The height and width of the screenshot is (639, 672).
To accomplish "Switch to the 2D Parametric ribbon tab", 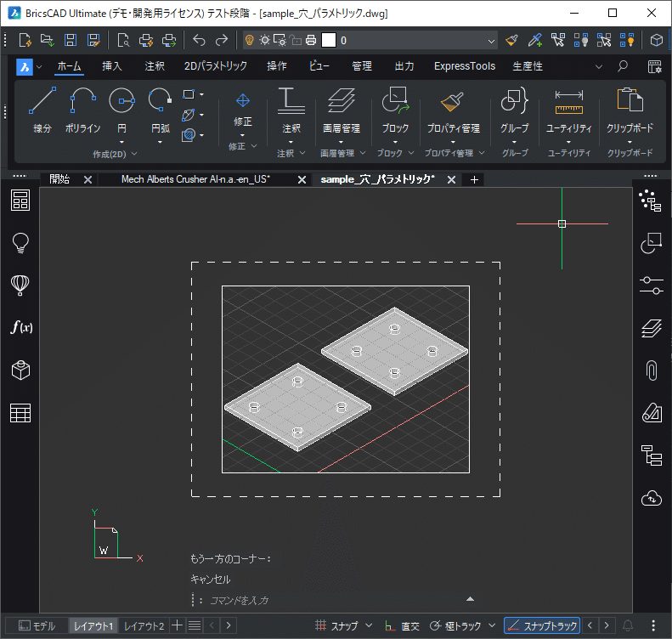I will [216, 66].
